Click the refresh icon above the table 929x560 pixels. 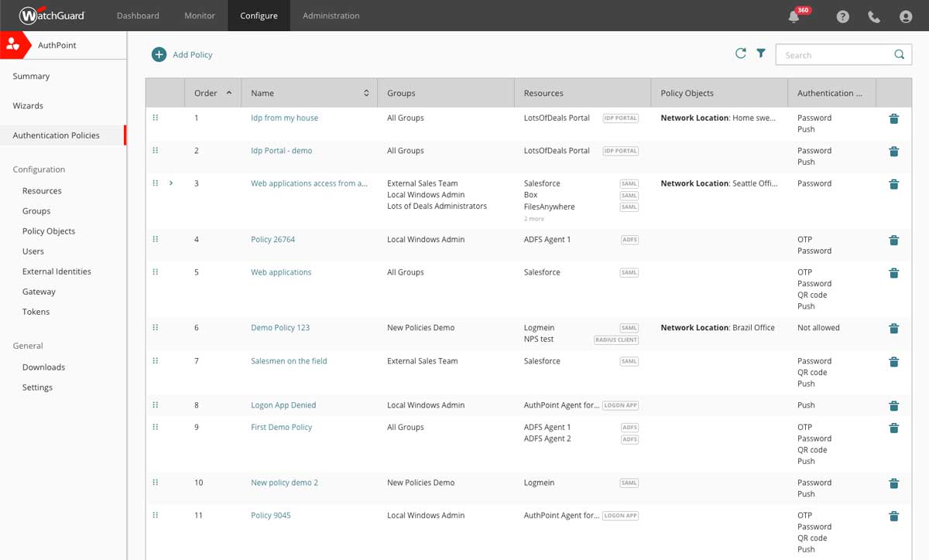point(741,53)
